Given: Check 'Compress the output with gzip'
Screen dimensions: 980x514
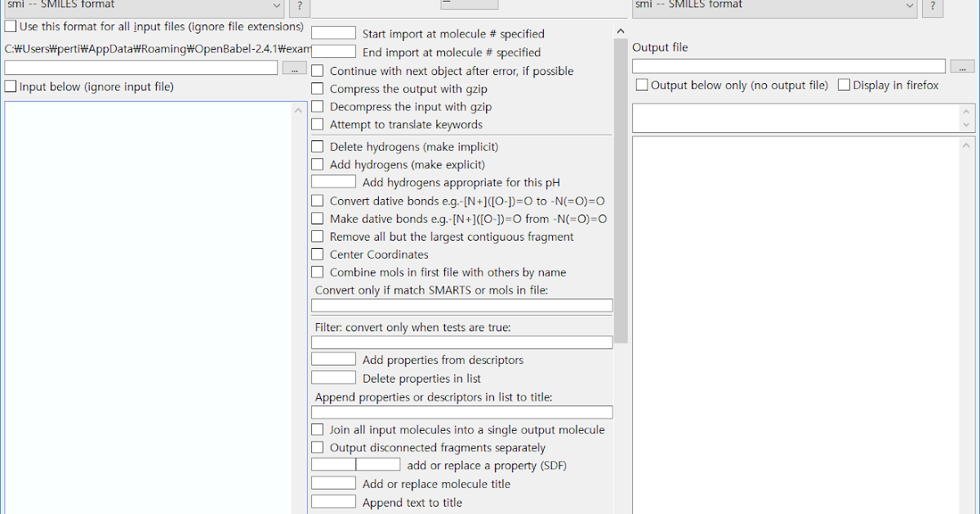Looking at the screenshot, I should click(x=318, y=89).
